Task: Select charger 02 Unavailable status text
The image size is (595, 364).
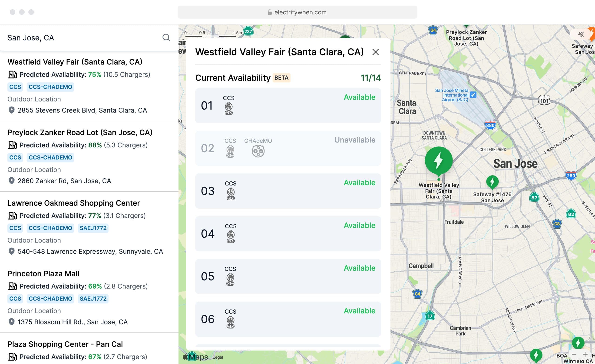Action: [x=355, y=140]
